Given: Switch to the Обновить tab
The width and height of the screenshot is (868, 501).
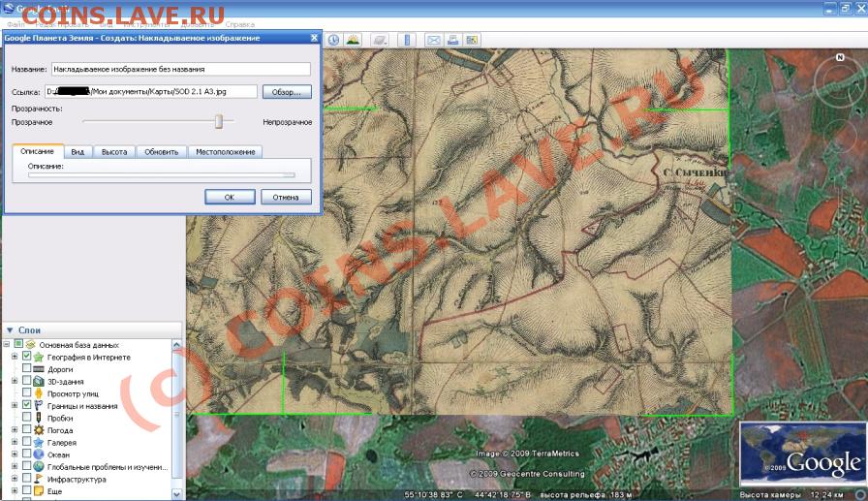Looking at the screenshot, I should pos(161,152).
